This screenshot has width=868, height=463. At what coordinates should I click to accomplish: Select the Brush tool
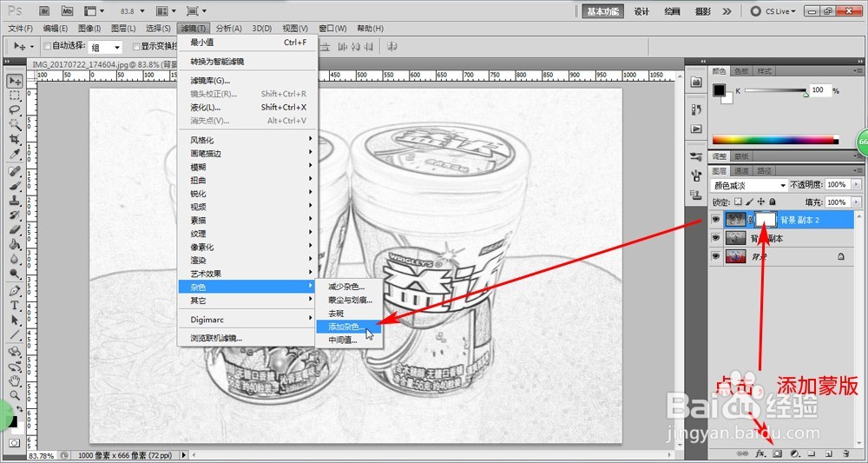(x=15, y=186)
